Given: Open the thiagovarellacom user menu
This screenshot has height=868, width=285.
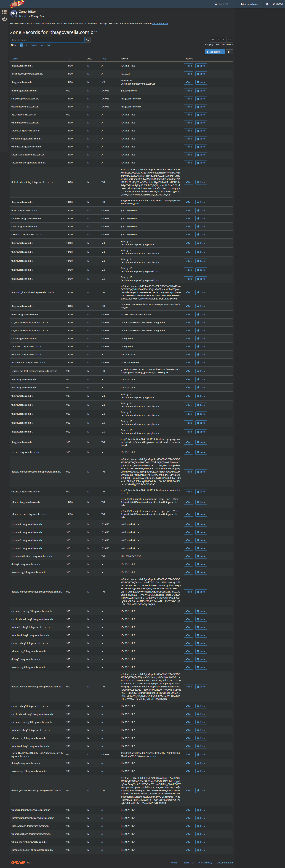Looking at the screenshot, I should (251, 4).
